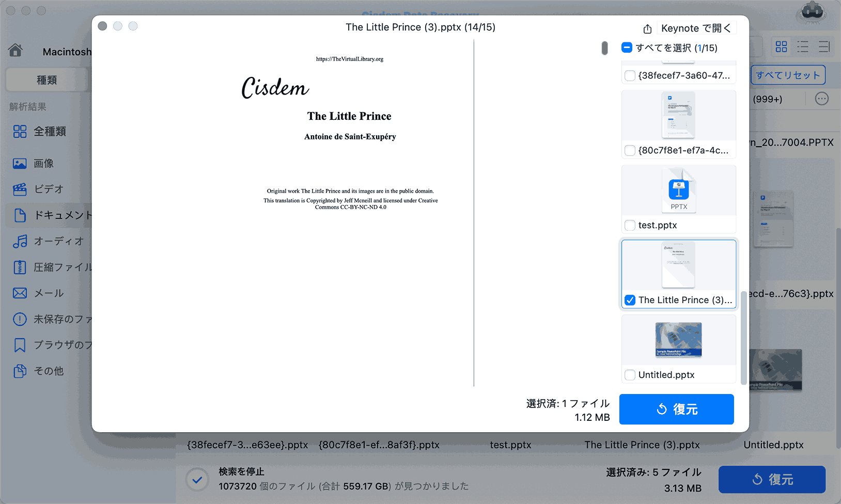Click the 圧縮ファイル zip icon
This screenshot has height=504, width=841.
[20, 267]
